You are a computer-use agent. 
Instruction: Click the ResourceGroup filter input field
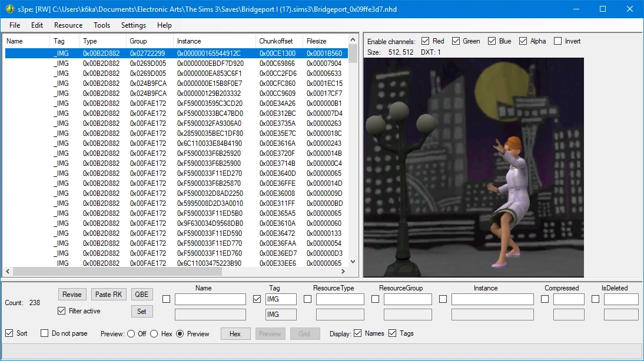(x=408, y=299)
